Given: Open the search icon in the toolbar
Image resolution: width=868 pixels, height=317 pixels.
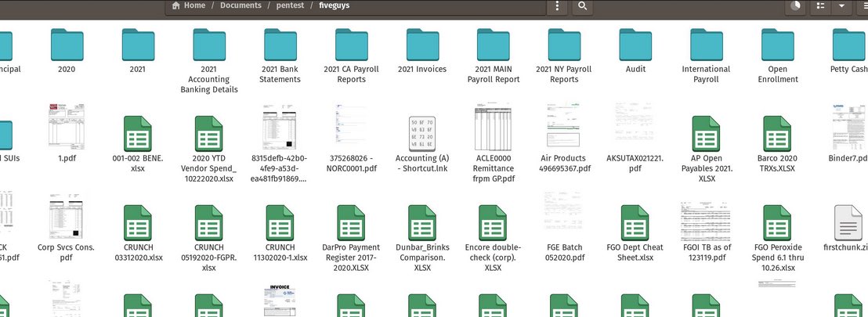Looking at the screenshot, I should click(582, 6).
